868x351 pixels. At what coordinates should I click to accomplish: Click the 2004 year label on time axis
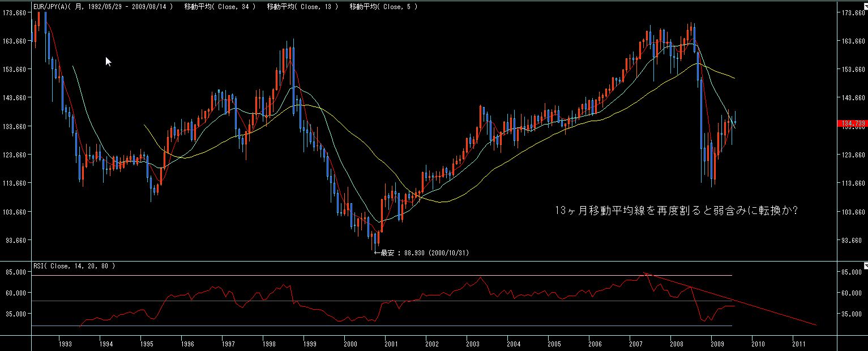pyautogui.click(x=514, y=344)
